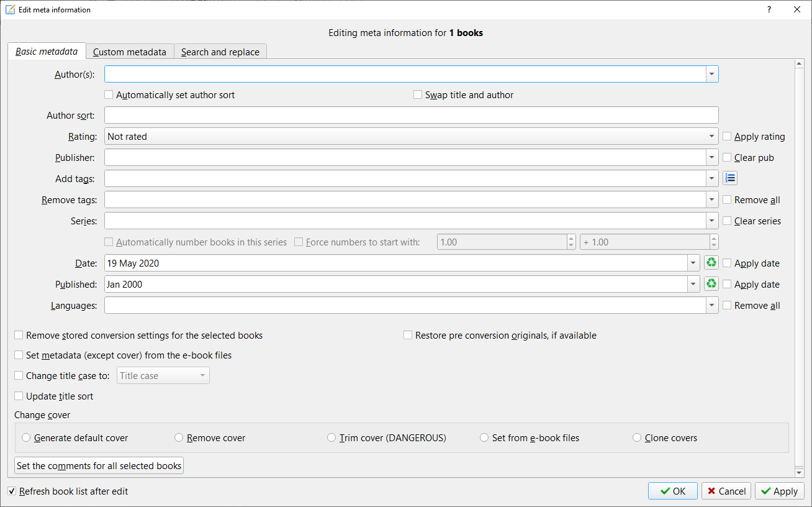Image resolution: width=812 pixels, height=507 pixels.
Task: Expand the Rating dropdown
Action: 711,137
